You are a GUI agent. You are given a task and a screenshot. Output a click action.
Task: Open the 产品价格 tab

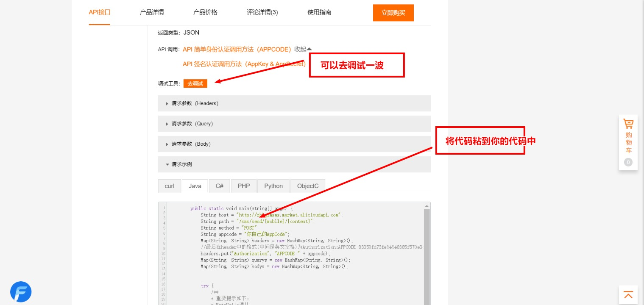(x=205, y=12)
